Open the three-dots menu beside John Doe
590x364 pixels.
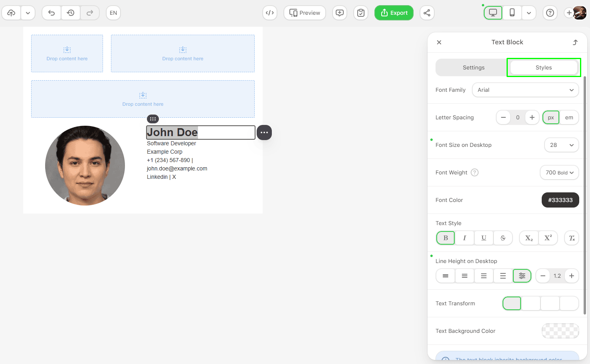tap(264, 133)
